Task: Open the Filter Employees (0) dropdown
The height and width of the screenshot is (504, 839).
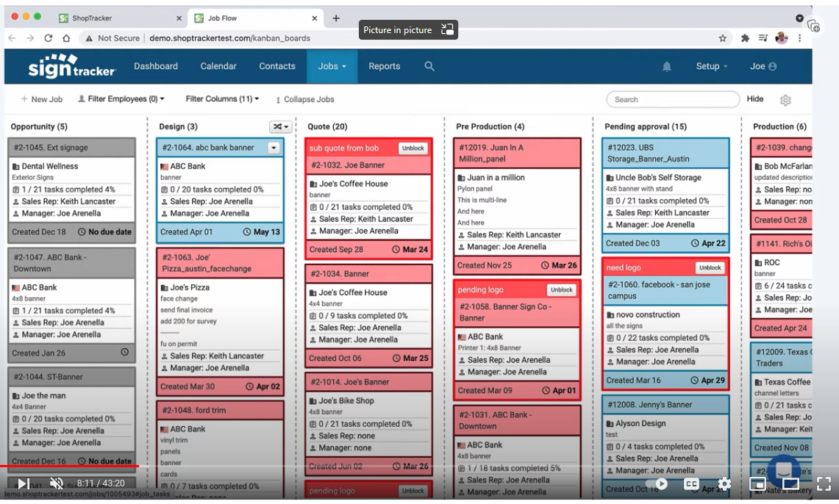Action: point(121,99)
